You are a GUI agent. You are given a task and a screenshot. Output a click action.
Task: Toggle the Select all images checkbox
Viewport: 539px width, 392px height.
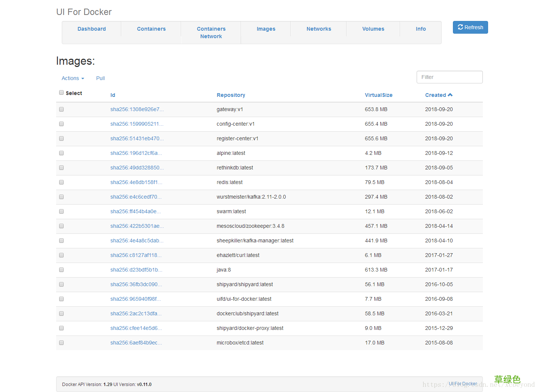[x=61, y=92]
